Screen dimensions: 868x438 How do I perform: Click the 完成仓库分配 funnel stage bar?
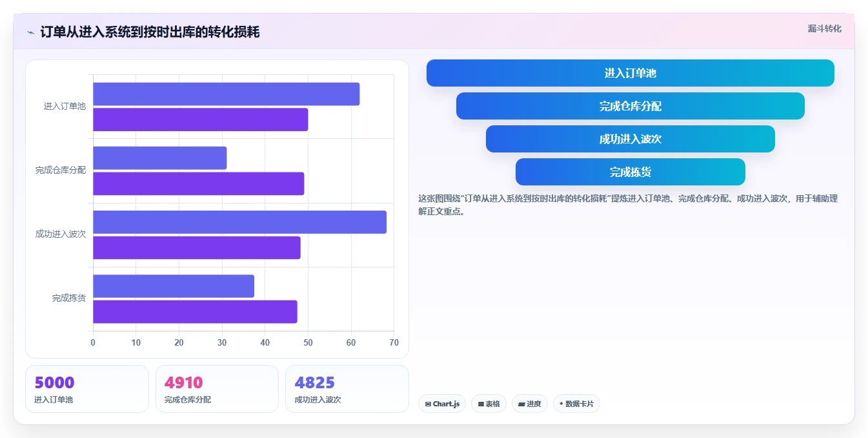click(x=630, y=106)
